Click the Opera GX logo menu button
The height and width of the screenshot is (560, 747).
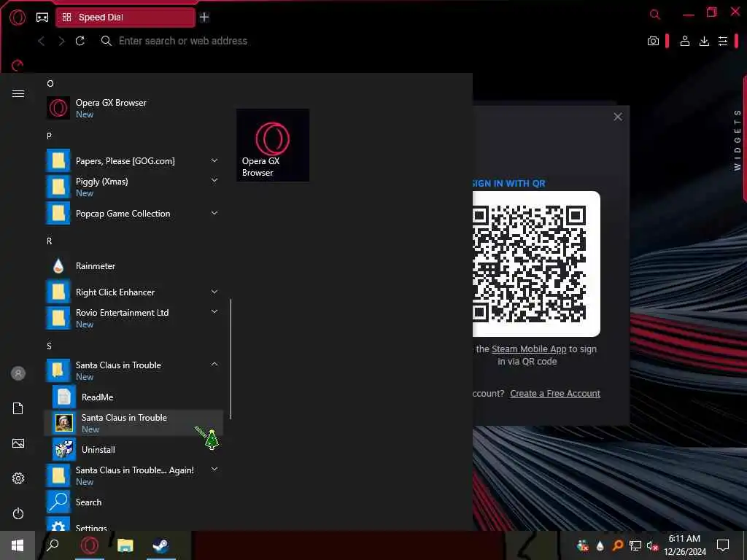18,17
